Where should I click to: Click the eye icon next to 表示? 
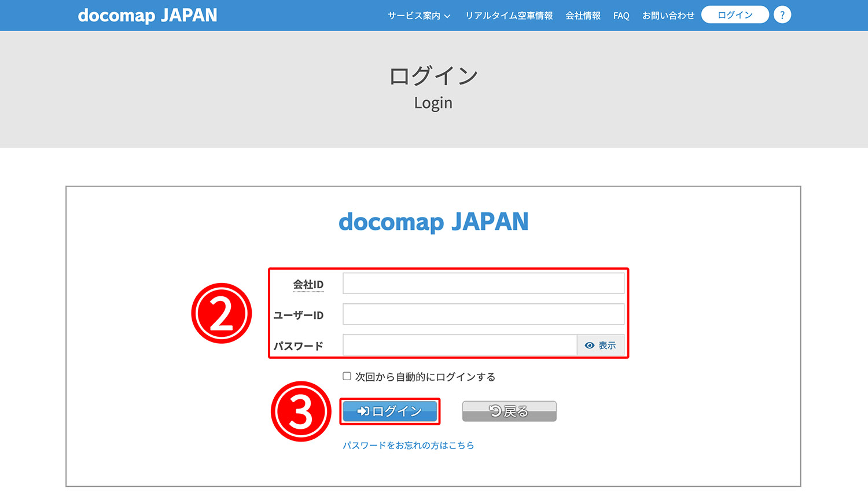[589, 345]
